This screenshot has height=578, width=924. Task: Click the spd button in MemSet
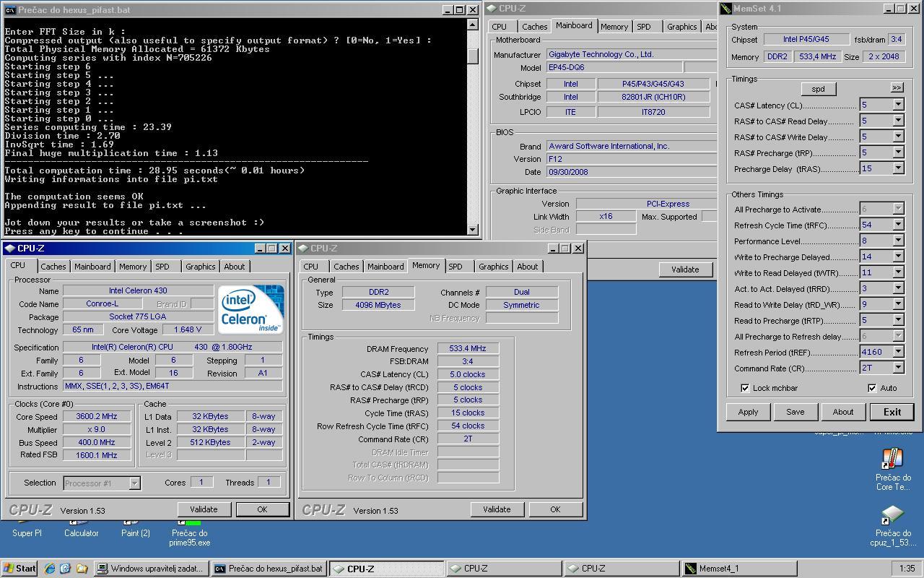pyautogui.click(x=818, y=89)
